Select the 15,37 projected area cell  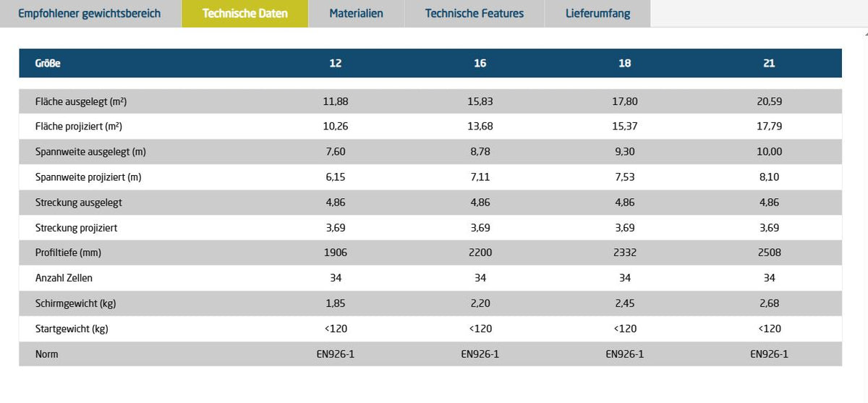coord(625,127)
